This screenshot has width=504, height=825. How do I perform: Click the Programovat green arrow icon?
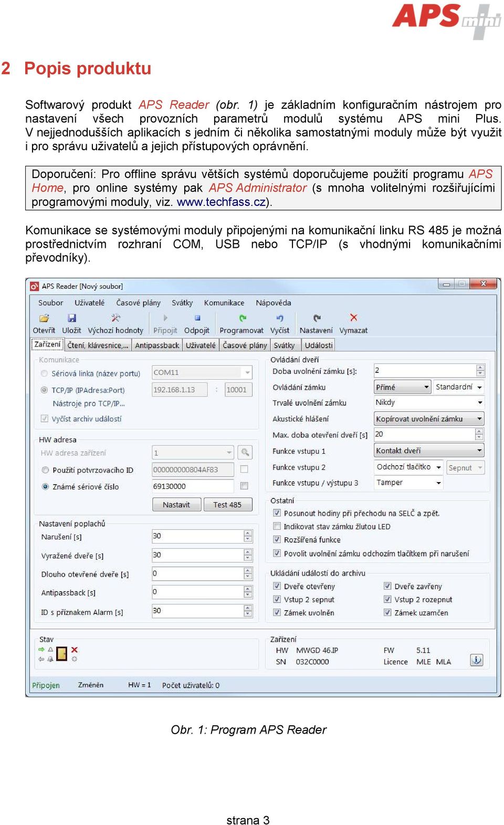pos(242,318)
